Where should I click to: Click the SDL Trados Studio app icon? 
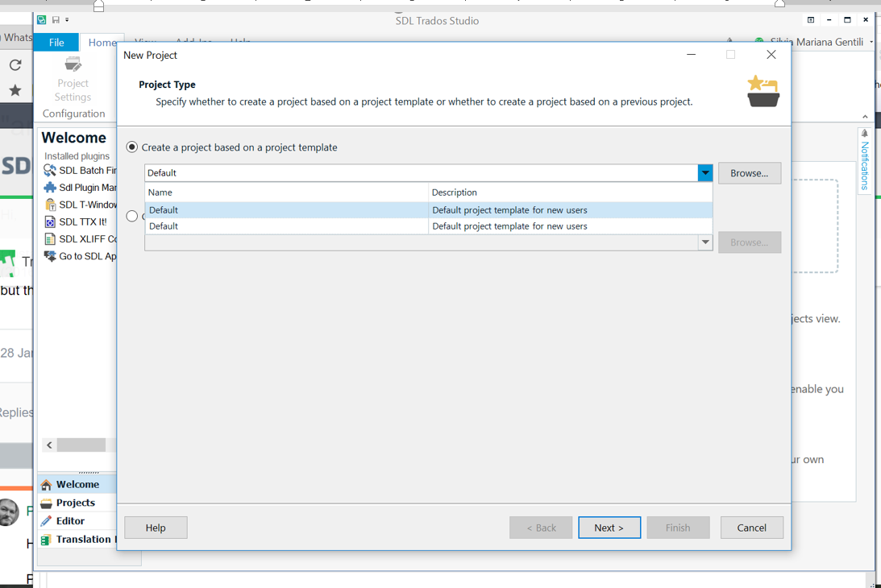(42, 20)
